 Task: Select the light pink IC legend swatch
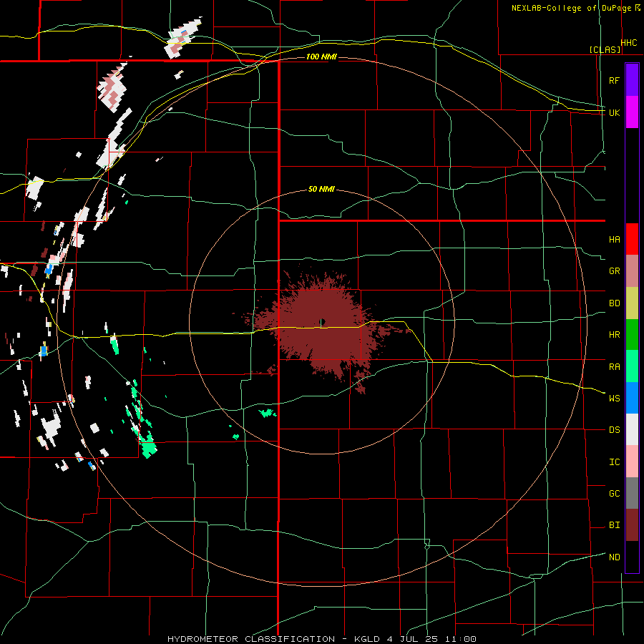pyautogui.click(x=632, y=462)
